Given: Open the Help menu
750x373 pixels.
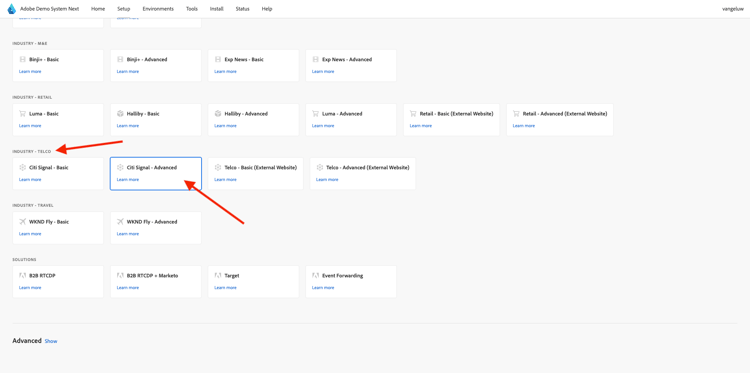Looking at the screenshot, I should point(267,9).
